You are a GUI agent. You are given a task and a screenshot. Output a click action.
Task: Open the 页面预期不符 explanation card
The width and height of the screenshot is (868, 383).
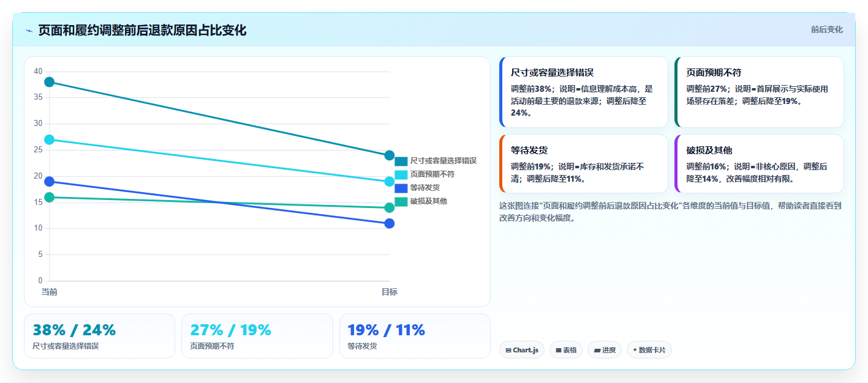click(759, 92)
